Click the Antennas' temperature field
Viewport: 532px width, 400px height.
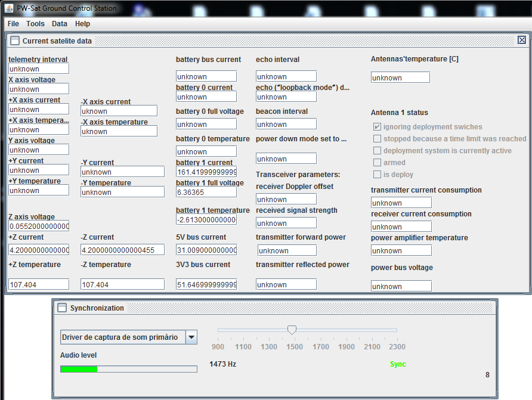400,77
